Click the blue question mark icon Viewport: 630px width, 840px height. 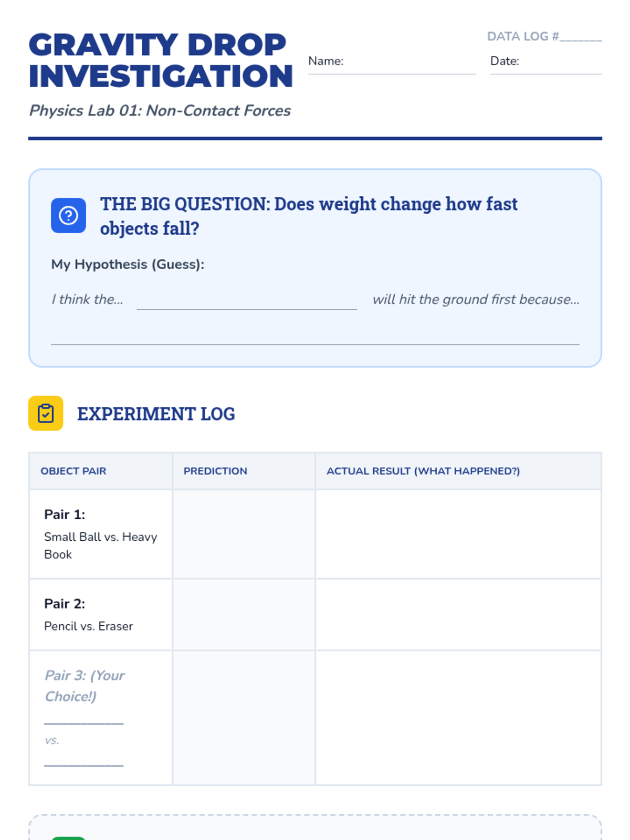[68, 215]
